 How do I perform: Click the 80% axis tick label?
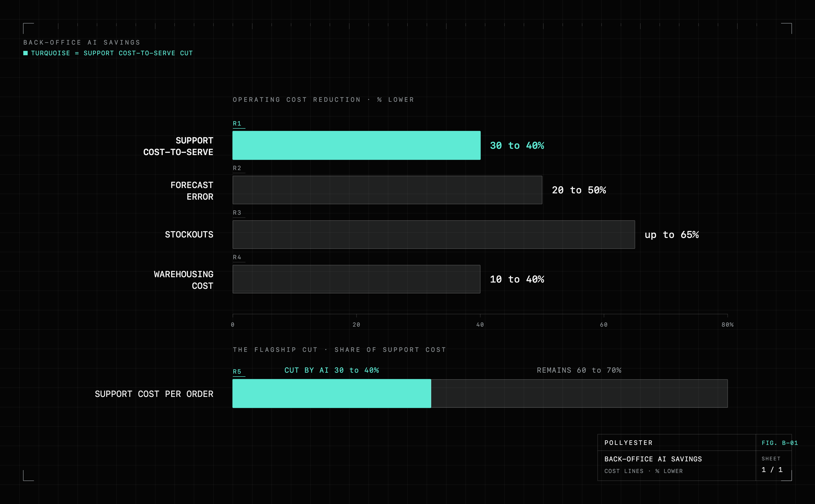click(728, 325)
